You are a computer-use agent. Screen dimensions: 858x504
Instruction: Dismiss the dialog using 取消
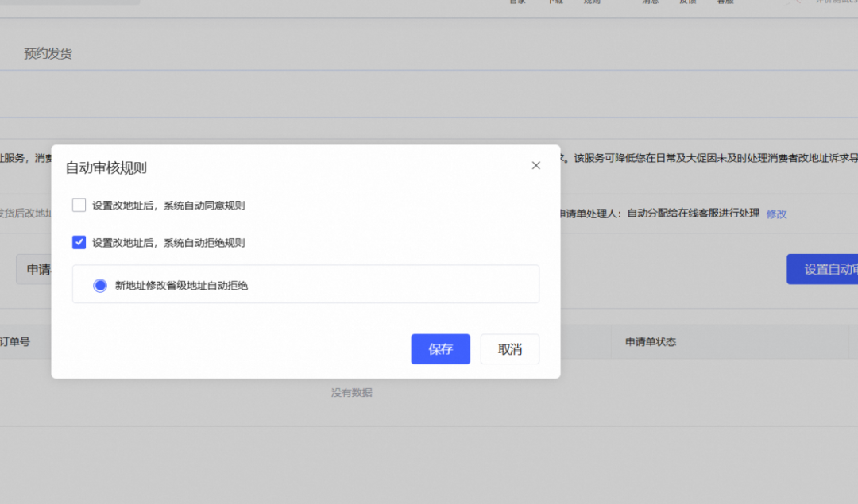(509, 348)
